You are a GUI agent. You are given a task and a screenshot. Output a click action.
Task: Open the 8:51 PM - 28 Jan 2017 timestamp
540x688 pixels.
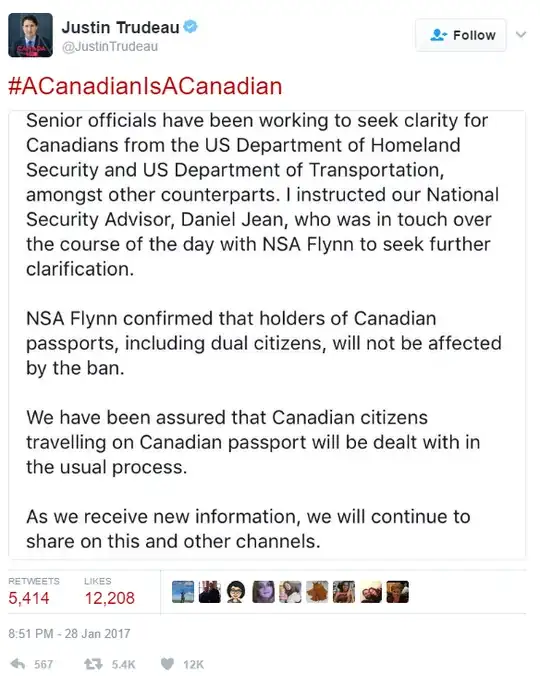pos(69,634)
